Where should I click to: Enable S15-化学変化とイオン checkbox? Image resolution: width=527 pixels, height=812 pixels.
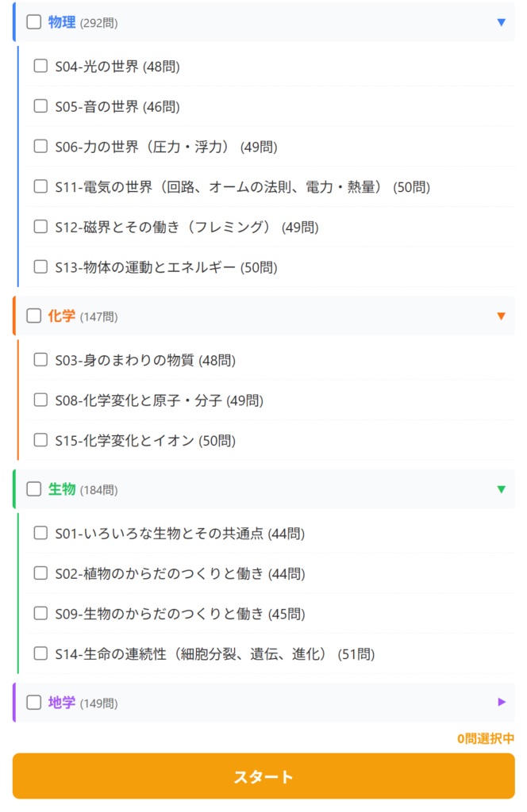40,440
